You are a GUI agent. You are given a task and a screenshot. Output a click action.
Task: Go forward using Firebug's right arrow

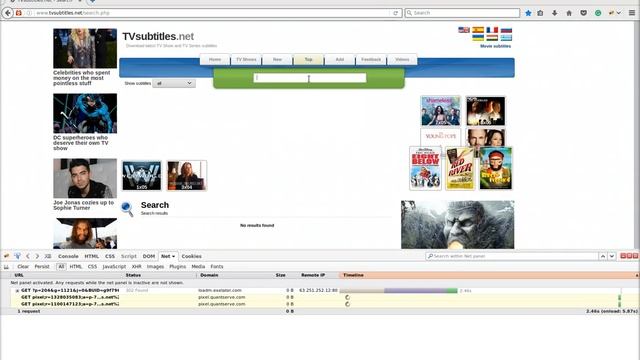point(37,256)
